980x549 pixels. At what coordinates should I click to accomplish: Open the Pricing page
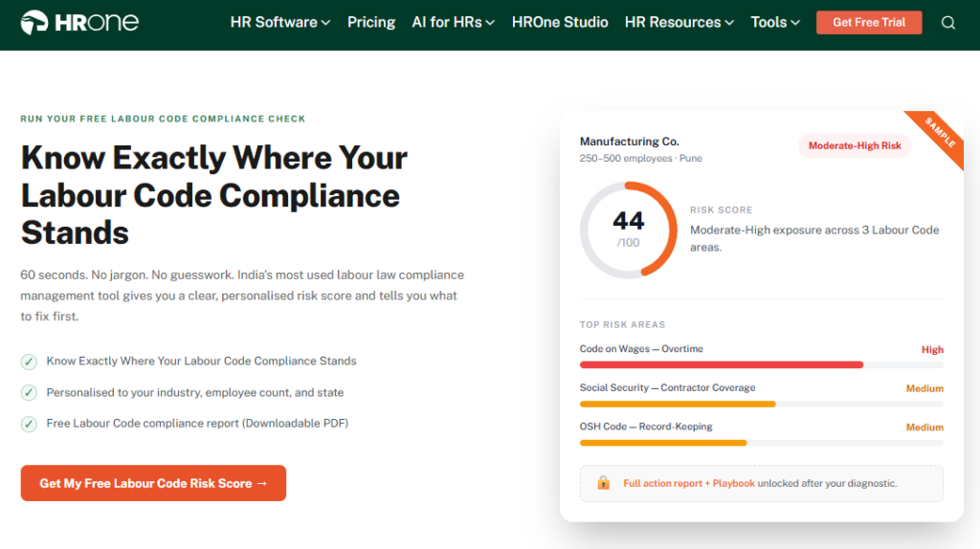[371, 23]
